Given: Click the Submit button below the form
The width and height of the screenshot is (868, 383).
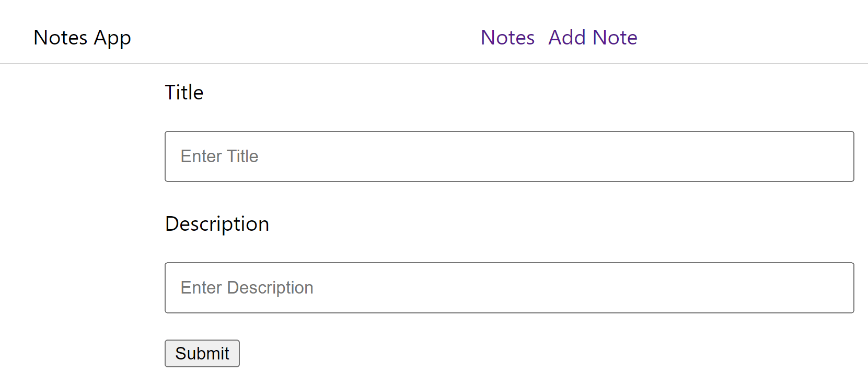Looking at the screenshot, I should click(x=202, y=353).
